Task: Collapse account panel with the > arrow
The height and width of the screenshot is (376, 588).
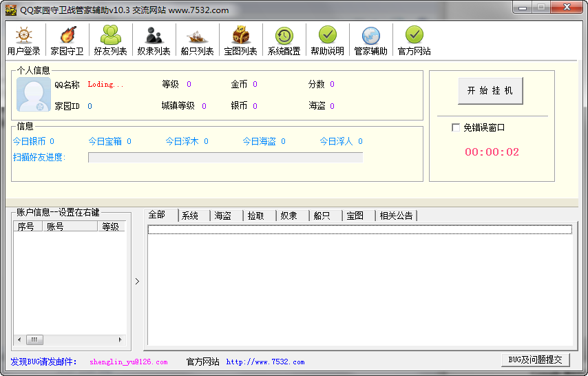Action: pyautogui.click(x=137, y=282)
